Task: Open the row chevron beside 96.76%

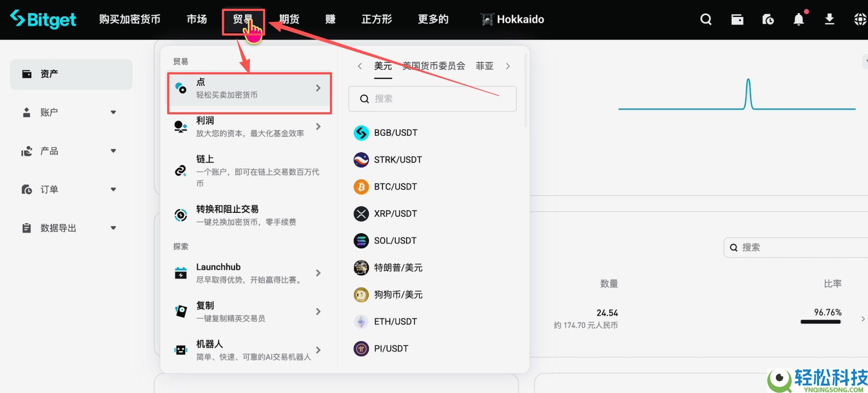Action: [x=863, y=319]
